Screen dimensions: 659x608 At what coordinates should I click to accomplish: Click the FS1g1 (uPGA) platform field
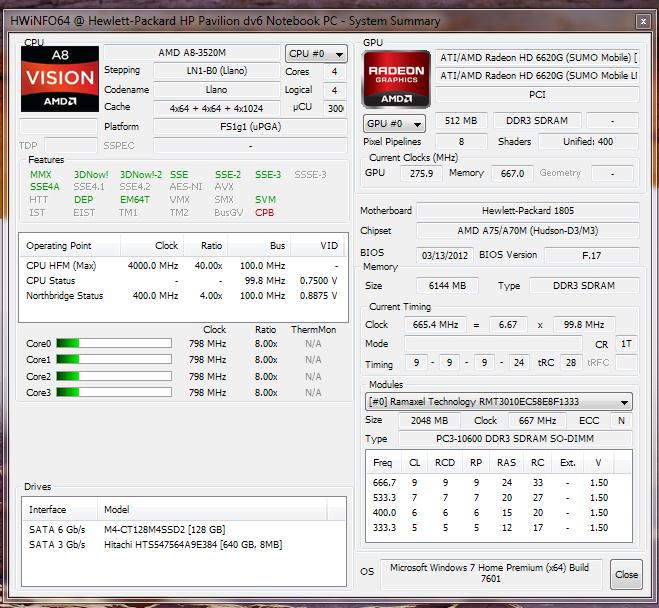250,126
